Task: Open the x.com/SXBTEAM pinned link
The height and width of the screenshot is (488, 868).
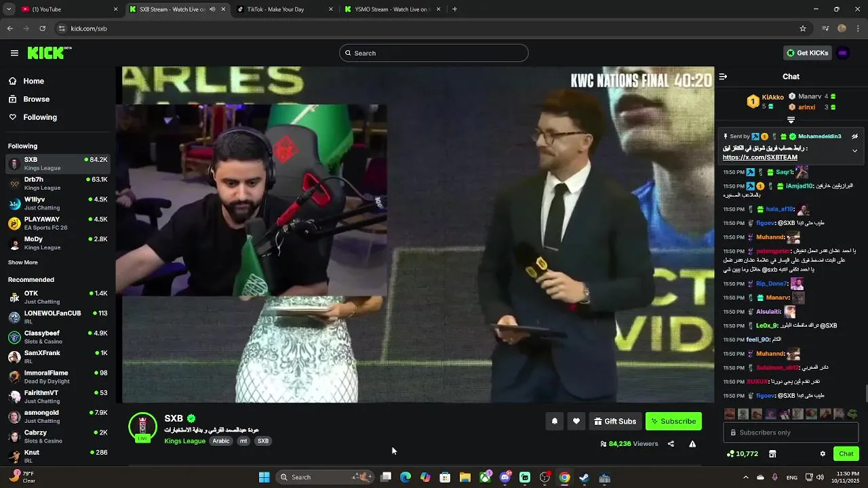Action: click(x=759, y=157)
